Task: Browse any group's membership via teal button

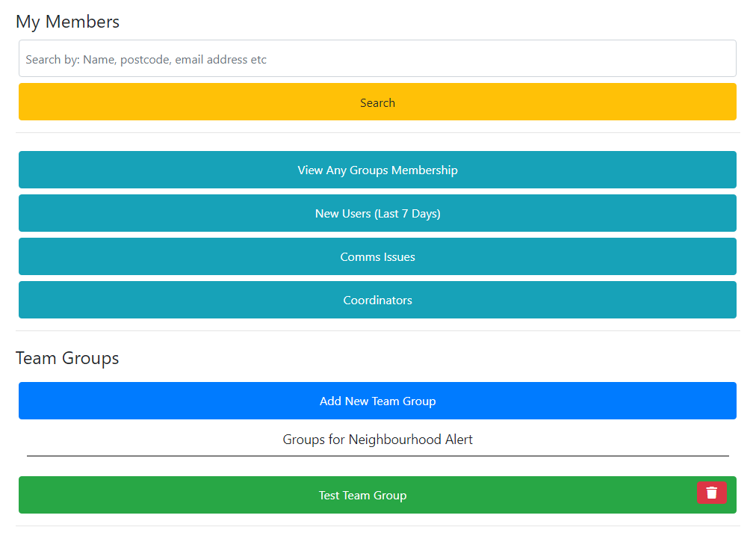Action: [377, 170]
